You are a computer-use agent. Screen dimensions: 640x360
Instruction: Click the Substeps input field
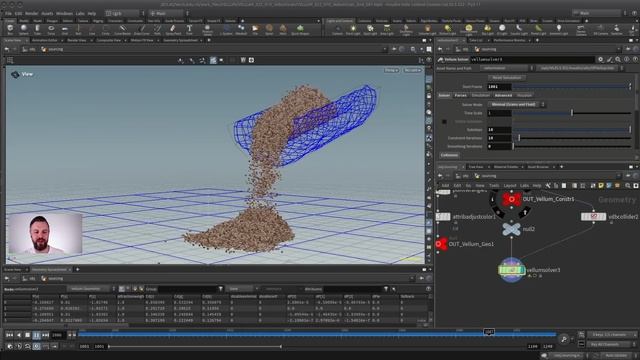tap(499, 130)
